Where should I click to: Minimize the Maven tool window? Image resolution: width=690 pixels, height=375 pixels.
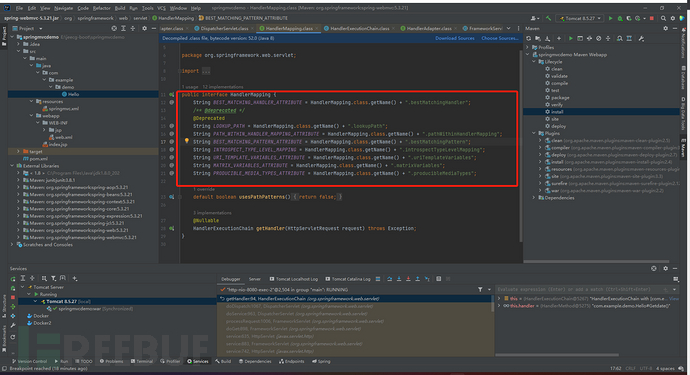point(675,28)
